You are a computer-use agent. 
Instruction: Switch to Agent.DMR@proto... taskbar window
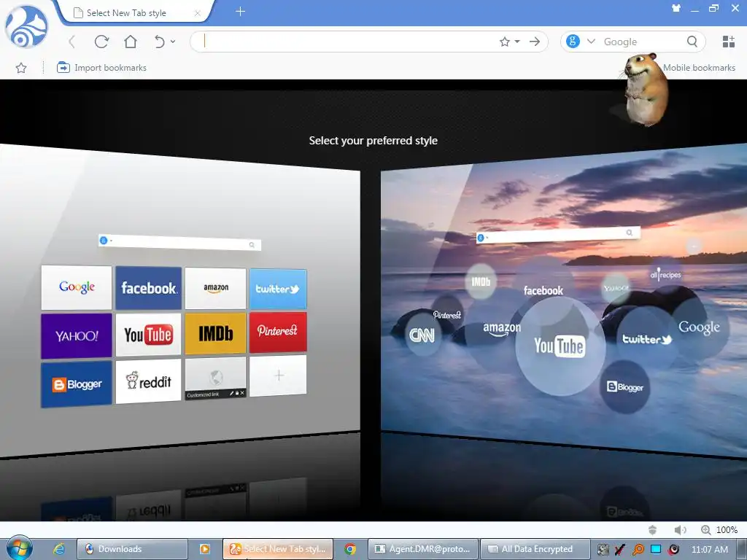point(422,549)
